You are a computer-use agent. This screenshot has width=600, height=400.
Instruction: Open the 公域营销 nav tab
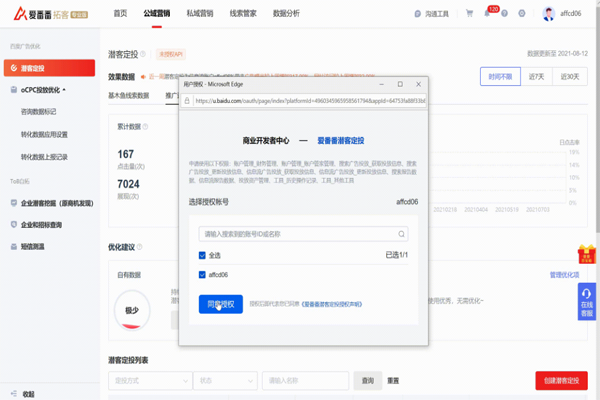point(157,13)
